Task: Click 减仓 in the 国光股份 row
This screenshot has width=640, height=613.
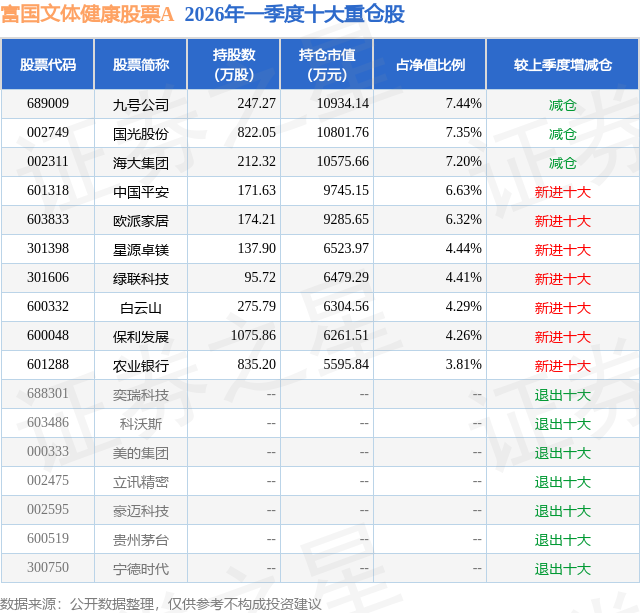Action: point(563,134)
